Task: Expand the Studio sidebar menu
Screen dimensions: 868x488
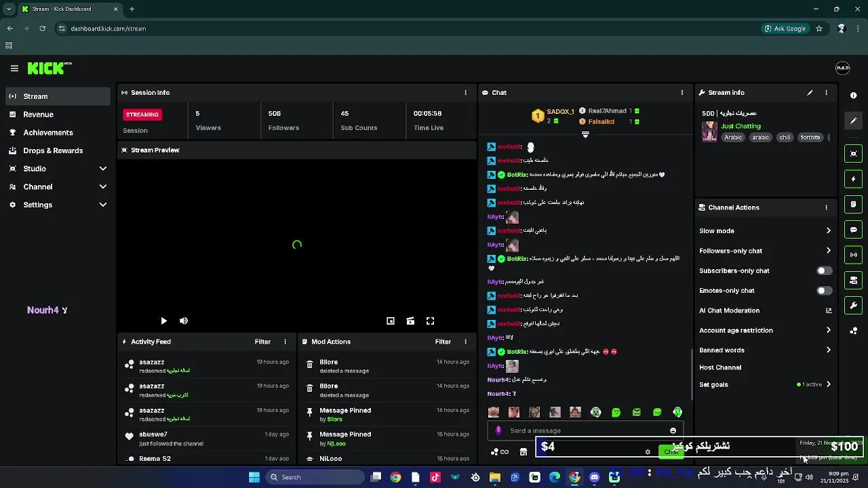Action: point(58,169)
